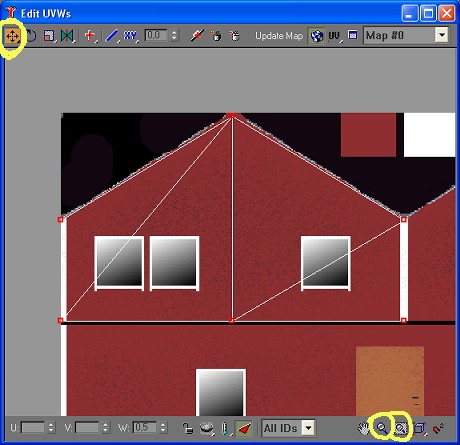
Task: Click the Update Map button
Action: pyautogui.click(x=279, y=36)
